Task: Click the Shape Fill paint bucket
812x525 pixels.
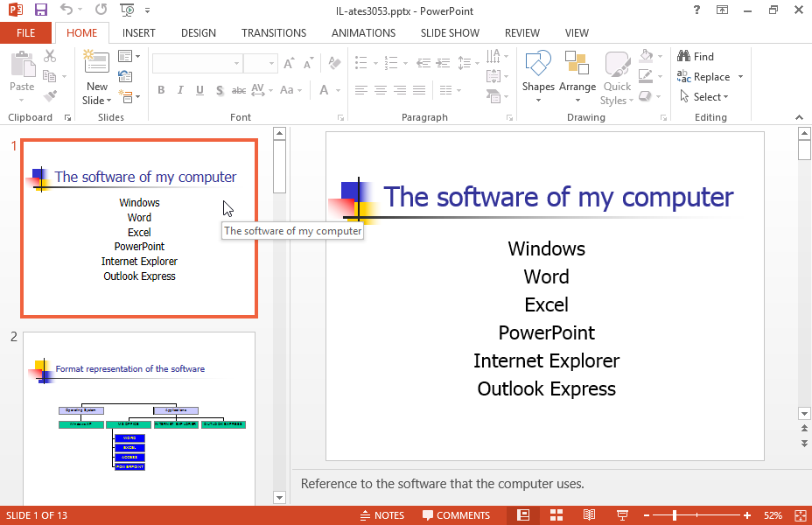Action: (x=646, y=55)
